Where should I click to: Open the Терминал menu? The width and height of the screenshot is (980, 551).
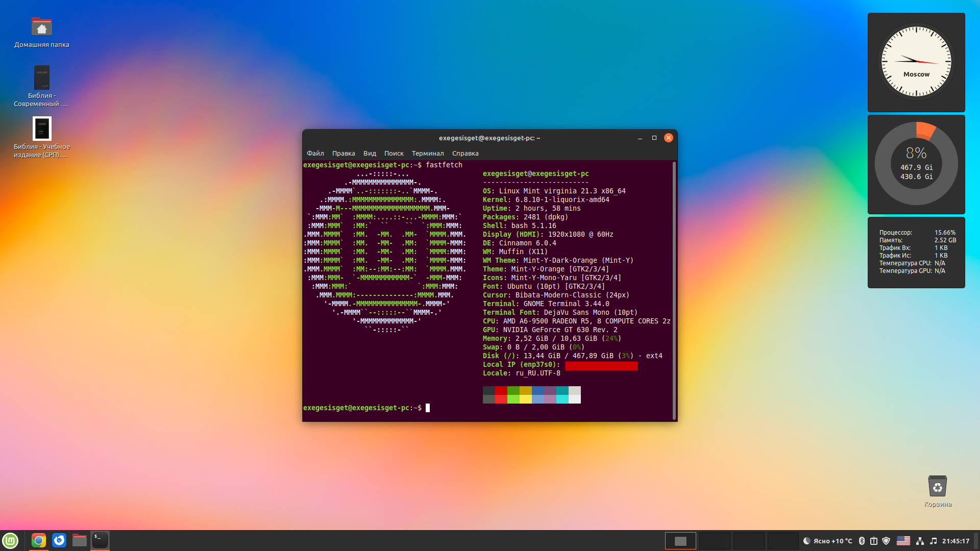[428, 153]
